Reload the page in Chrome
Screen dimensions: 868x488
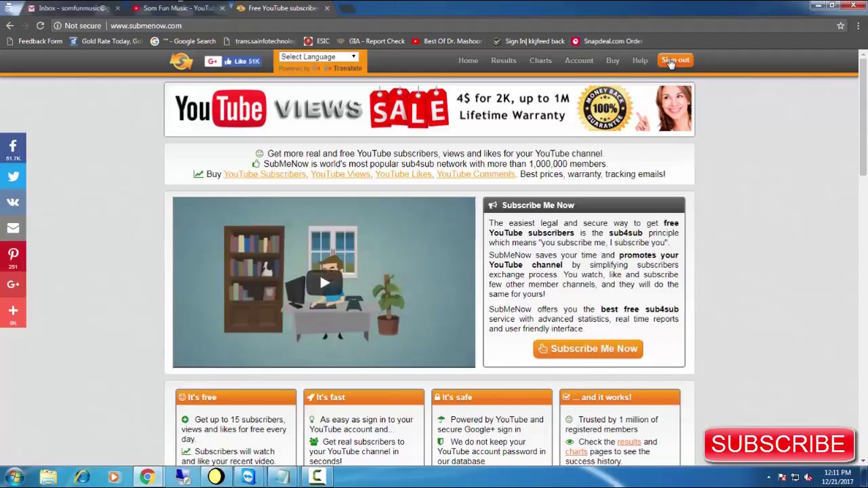click(x=40, y=26)
